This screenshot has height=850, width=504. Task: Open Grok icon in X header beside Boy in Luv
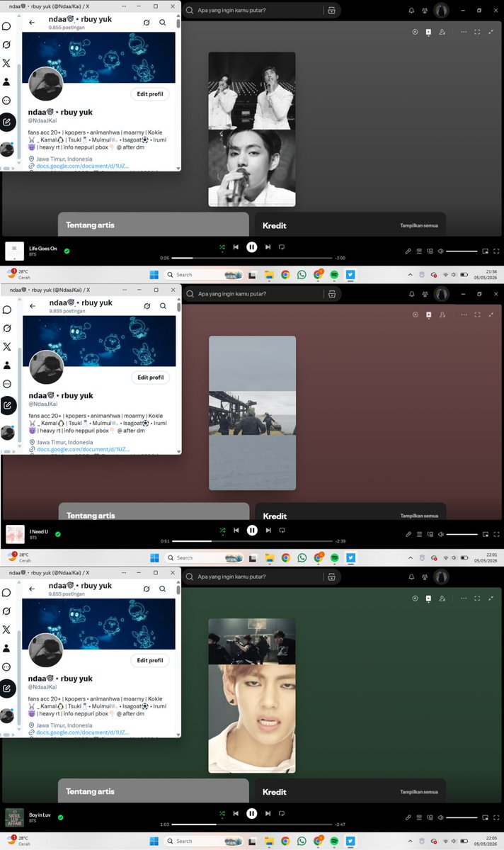[147, 589]
